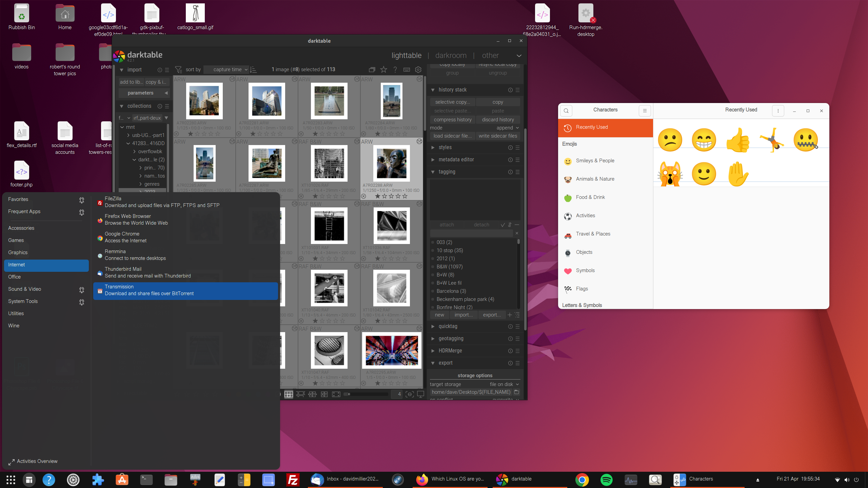Enter full preview layout icon
This screenshot has width=868, height=488.
point(336,394)
